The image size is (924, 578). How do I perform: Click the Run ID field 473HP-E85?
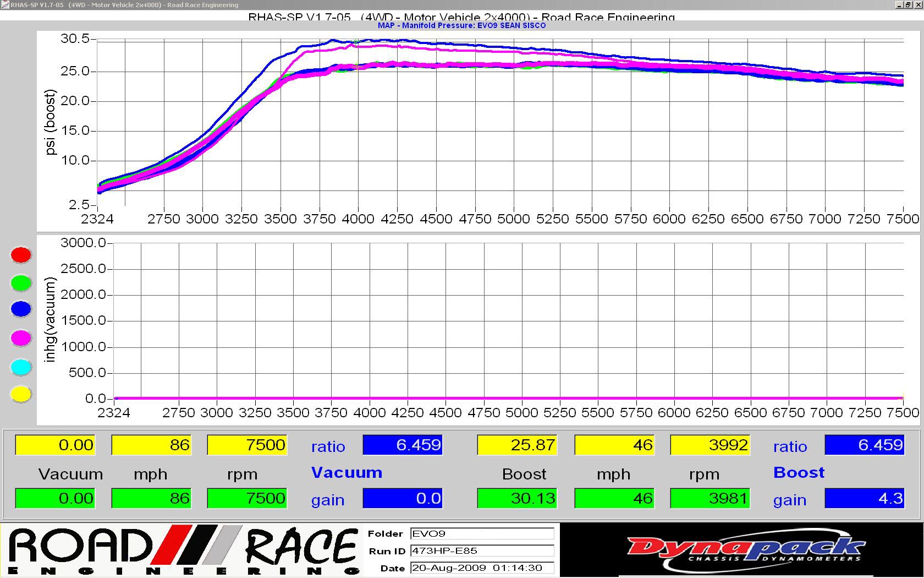pyautogui.click(x=482, y=550)
